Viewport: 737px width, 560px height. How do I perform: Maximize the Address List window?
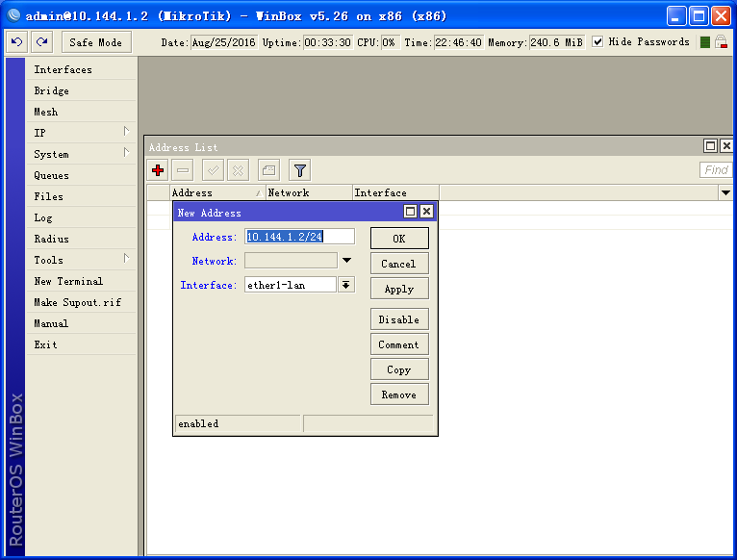[x=710, y=146]
